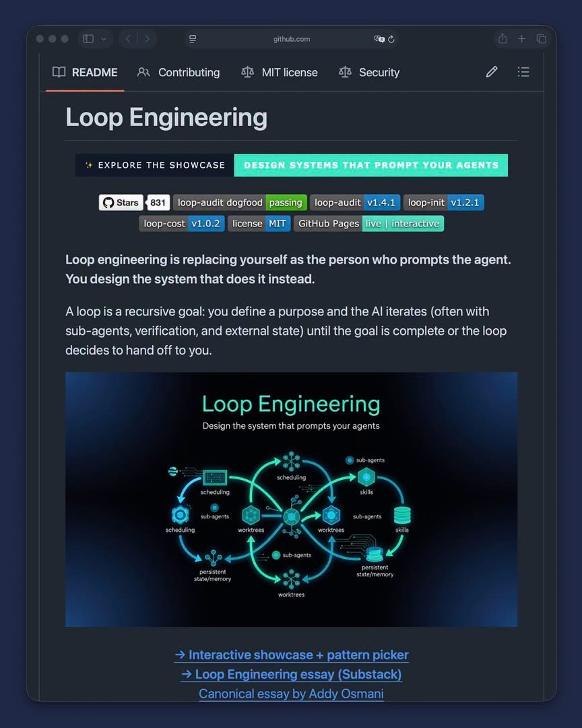This screenshot has height=728, width=582.
Task: Switch to the Contributing tab
Action: (x=179, y=72)
